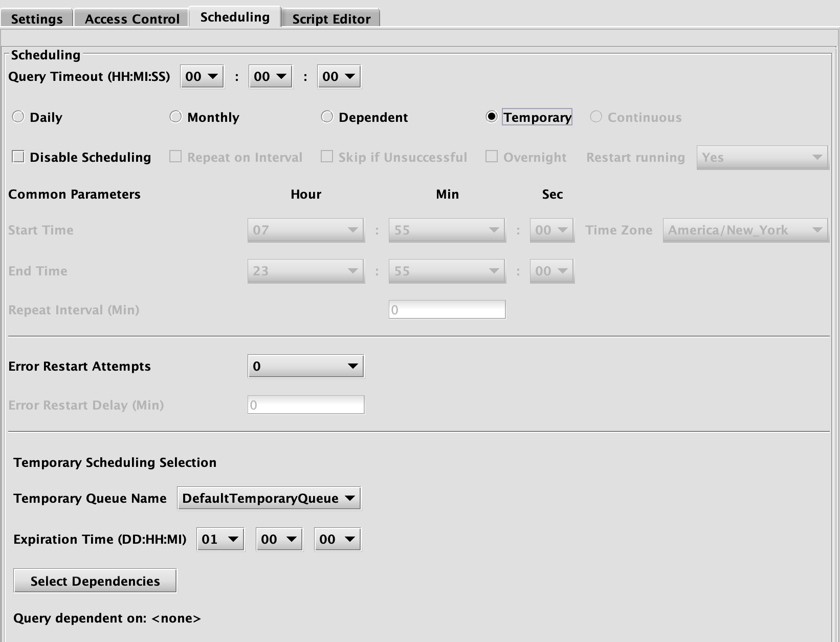840x642 pixels.
Task: Click the Error Restart Delay field
Action: click(x=306, y=405)
